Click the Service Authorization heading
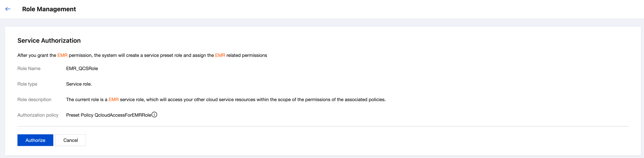This screenshot has height=158, width=644. pyautogui.click(x=49, y=41)
